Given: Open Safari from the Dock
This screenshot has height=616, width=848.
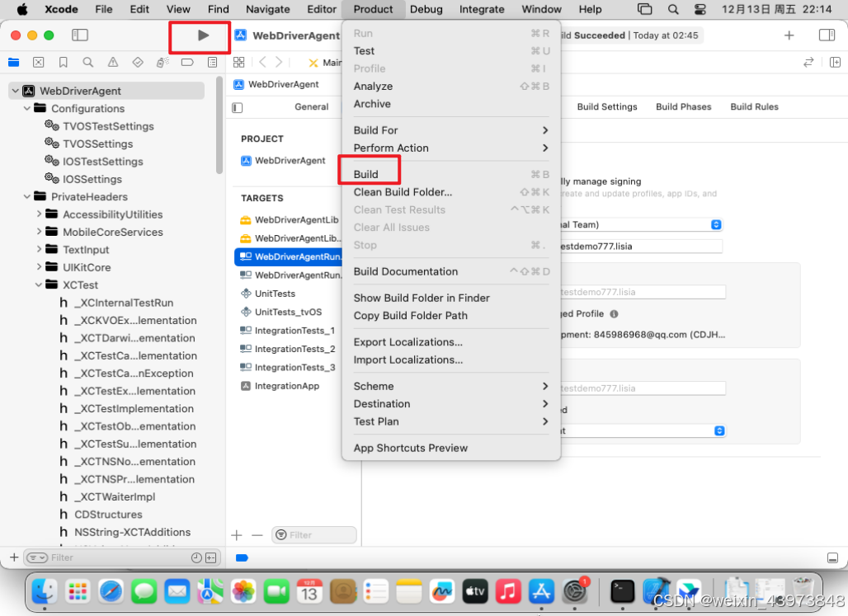Looking at the screenshot, I should pos(111,591).
